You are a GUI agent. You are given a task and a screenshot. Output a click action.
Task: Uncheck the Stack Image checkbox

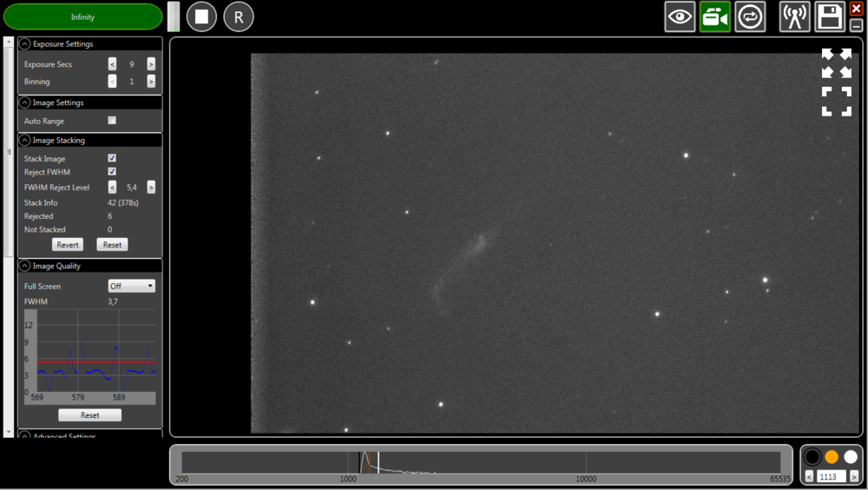112,158
